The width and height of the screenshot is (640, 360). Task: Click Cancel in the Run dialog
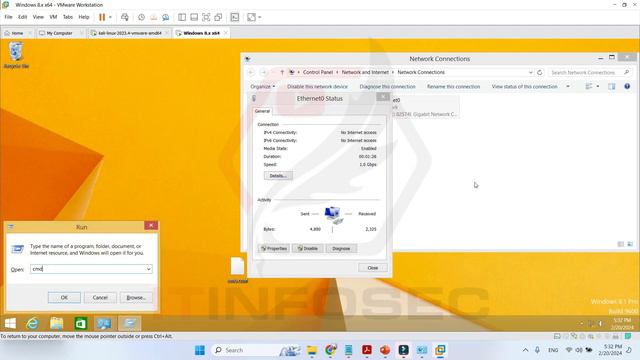pos(100,298)
